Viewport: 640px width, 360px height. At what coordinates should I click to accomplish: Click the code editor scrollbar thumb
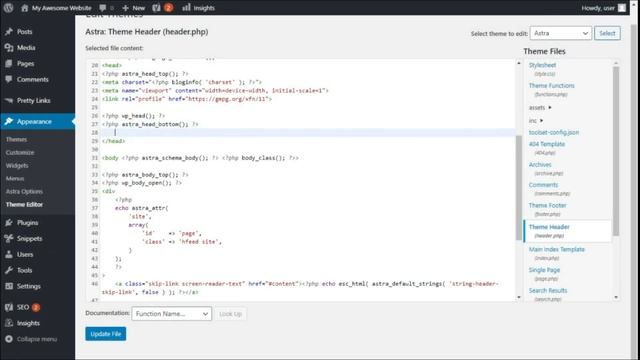(x=519, y=189)
